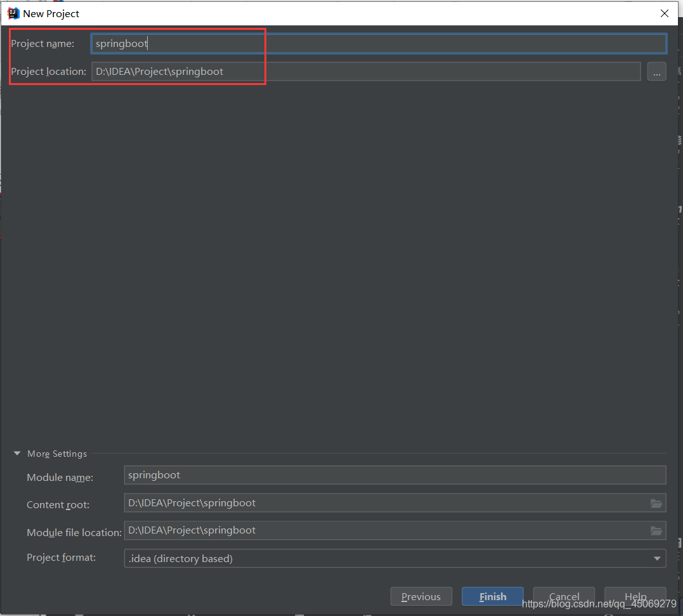Browse folder for Module file location

[x=656, y=530]
